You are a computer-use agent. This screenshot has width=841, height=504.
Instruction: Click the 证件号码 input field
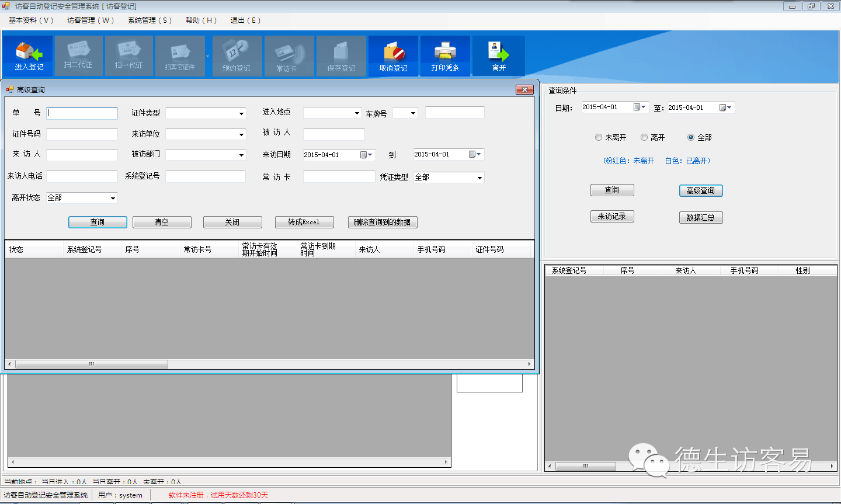[82, 134]
